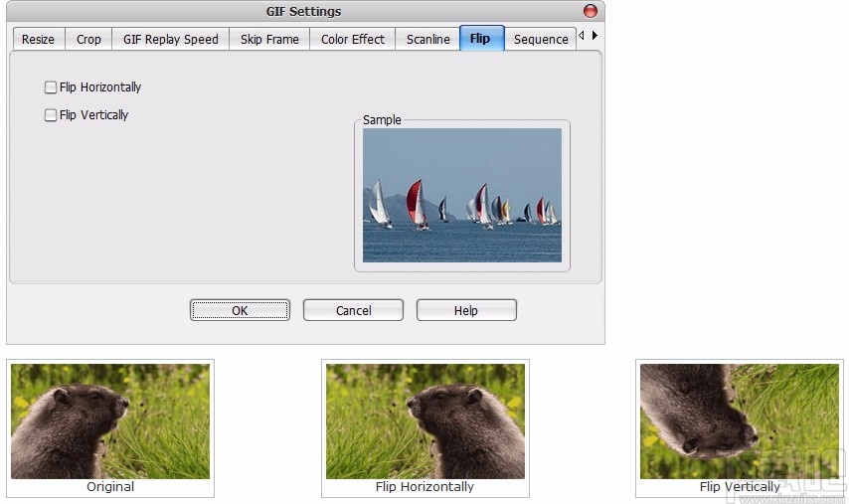Click the 'GIF Settings' title text

click(303, 11)
